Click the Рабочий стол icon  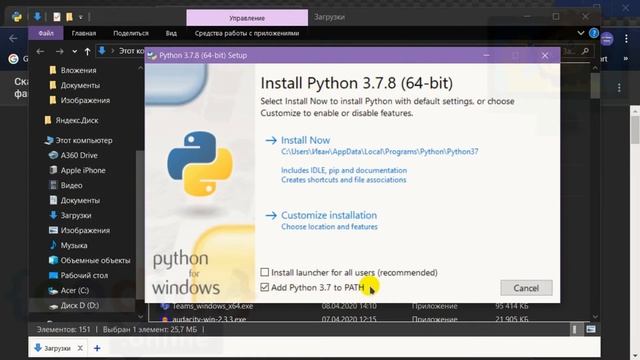pos(53,276)
